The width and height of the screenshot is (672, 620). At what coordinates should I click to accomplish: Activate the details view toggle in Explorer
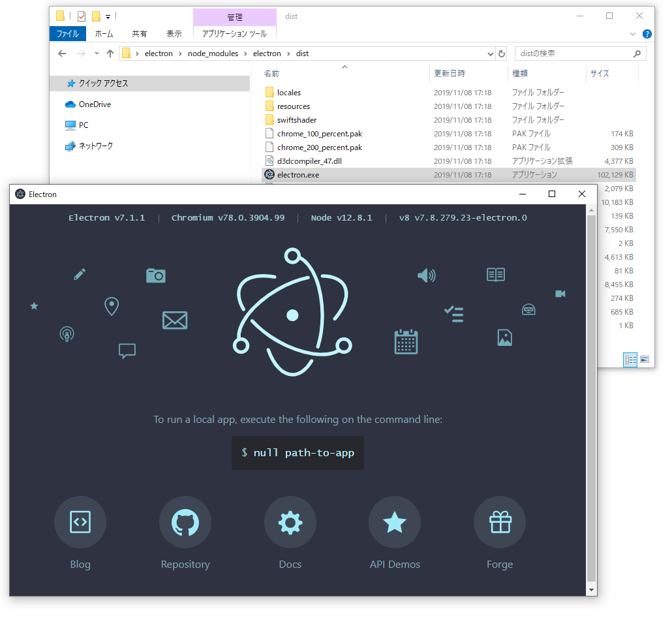[630, 359]
